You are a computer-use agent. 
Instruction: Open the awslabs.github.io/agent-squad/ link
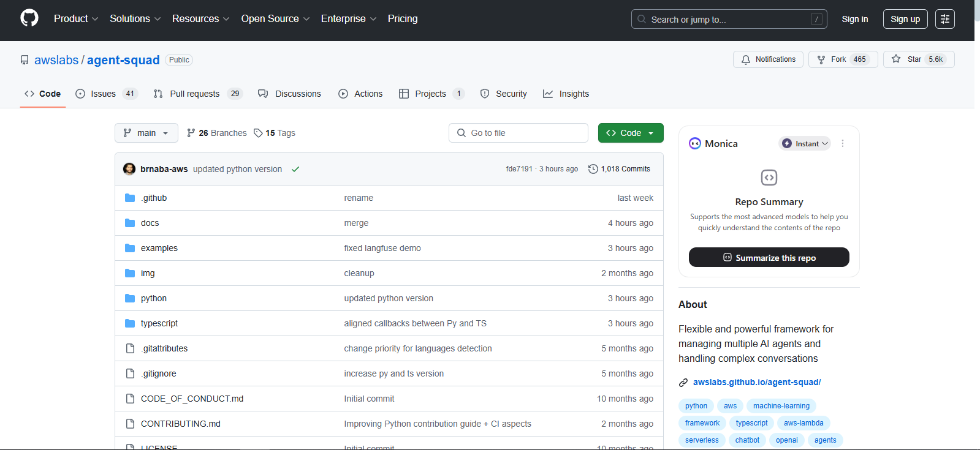757,383
